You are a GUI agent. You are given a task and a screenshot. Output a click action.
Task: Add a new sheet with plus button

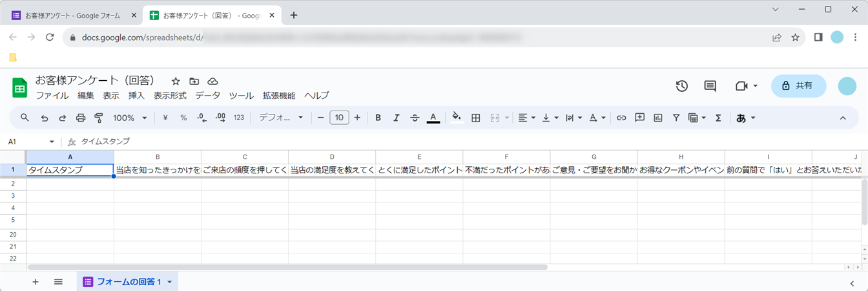(x=36, y=282)
